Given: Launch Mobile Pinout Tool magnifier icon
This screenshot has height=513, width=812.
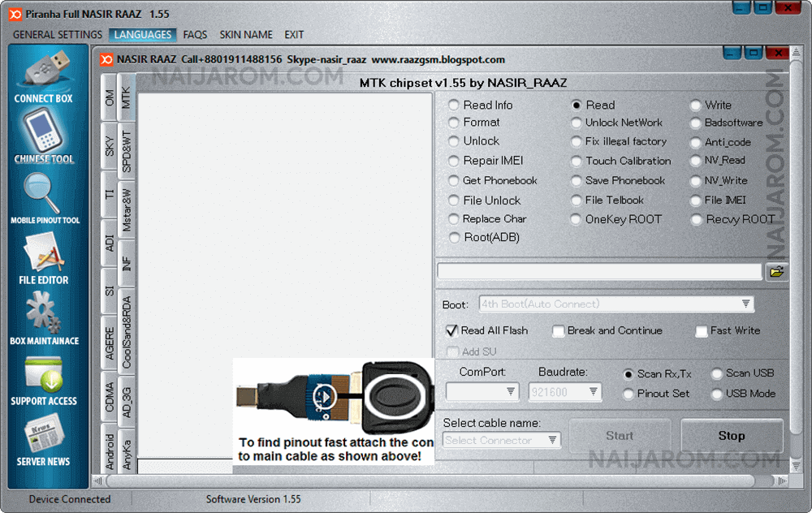Looking at the screenshot, I should tap(41, 192).
